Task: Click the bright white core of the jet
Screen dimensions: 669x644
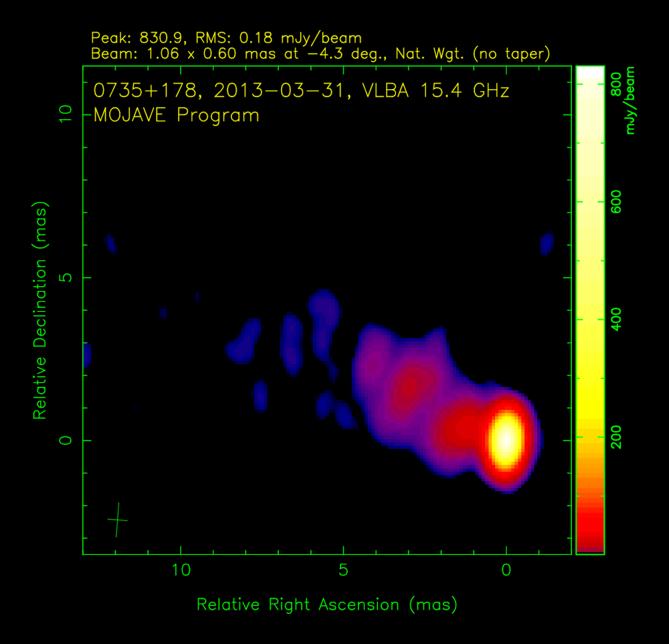Action: 506,440
